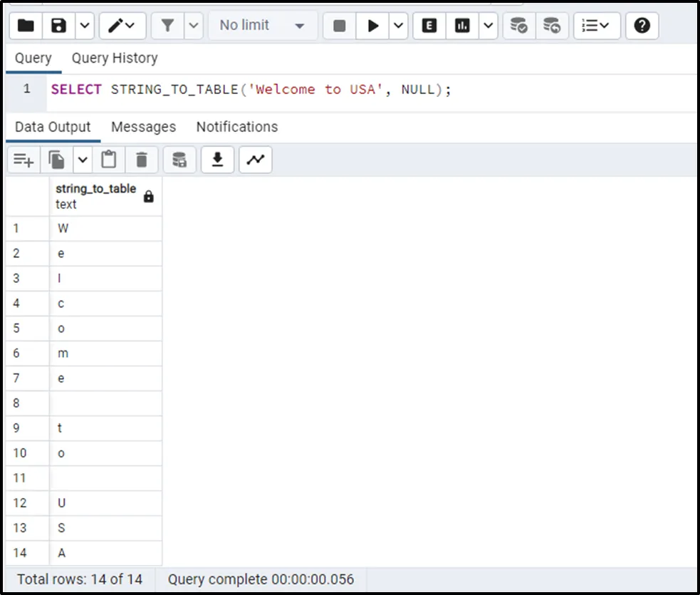Expand the Save File dropdown arrow
The width and height of the screenshot is (700, 595).
(x=84, y=26)
